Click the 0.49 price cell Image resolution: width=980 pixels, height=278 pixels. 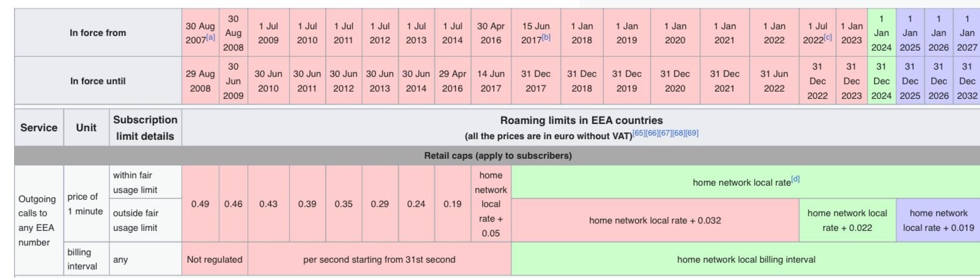pos(200,204)
